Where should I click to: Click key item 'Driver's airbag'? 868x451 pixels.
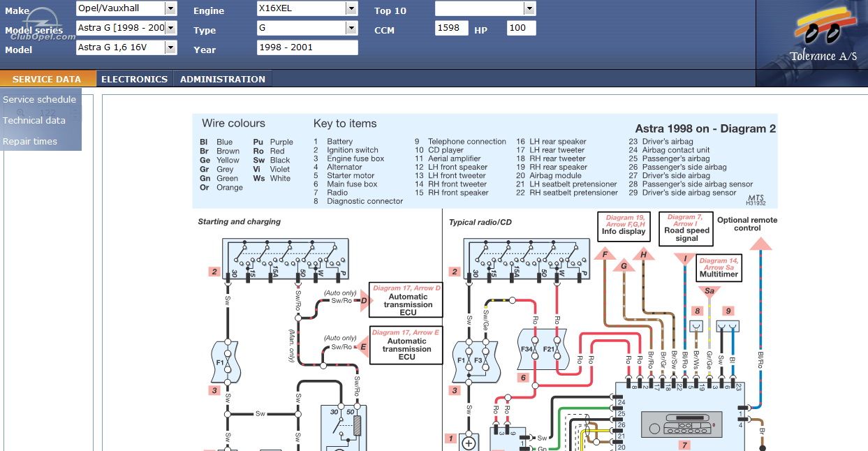point(668,142)
